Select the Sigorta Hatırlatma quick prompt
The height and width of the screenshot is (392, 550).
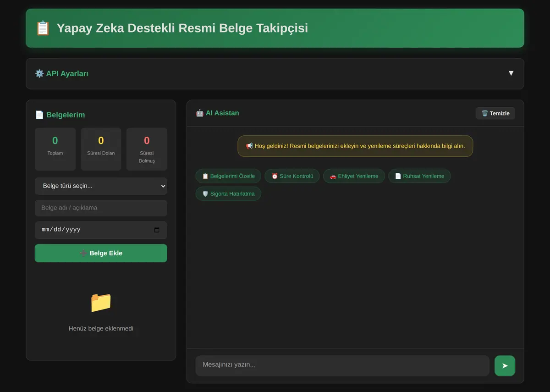[x=228, y=193]
